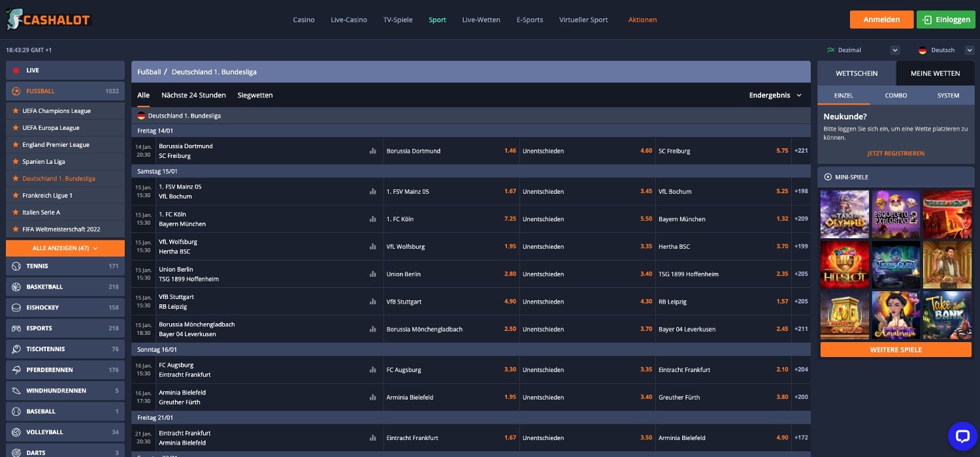Open the Take Olympus mini-game thumbnail
980x457 pixels.
[x=845, y=214]
